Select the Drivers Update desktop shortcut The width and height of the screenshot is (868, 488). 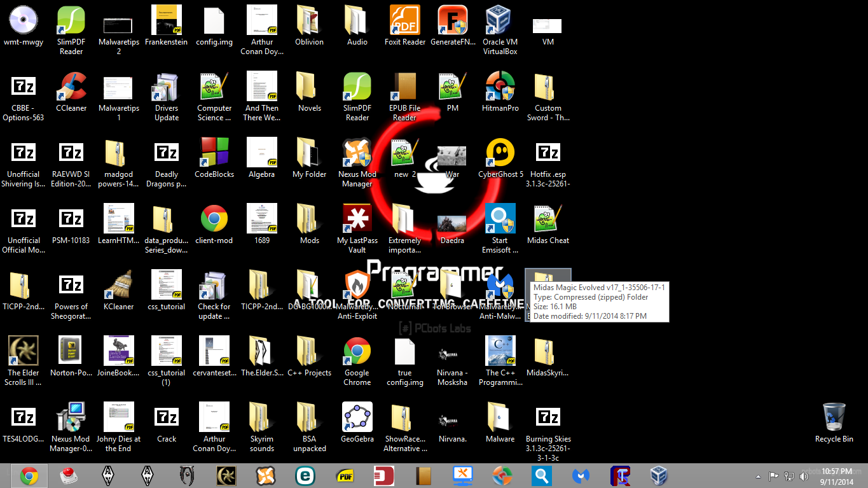[x=167, y=95]
